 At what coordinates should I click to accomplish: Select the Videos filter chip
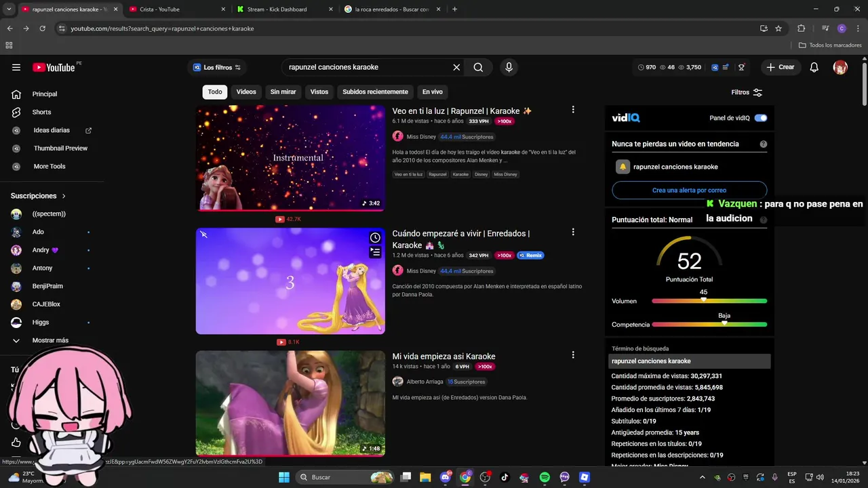click(x=246, y=92)
